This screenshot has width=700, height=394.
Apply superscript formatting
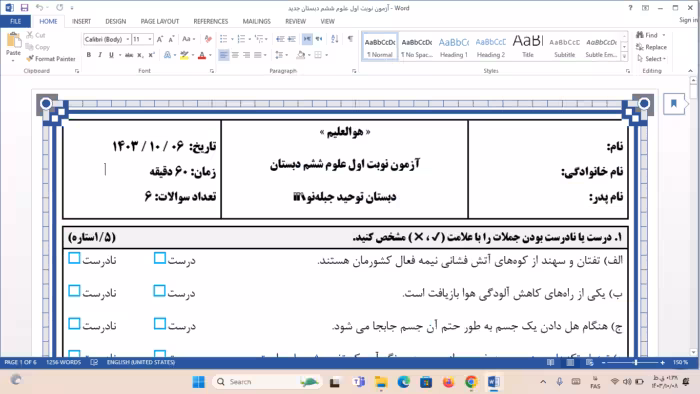click(151, 55)
